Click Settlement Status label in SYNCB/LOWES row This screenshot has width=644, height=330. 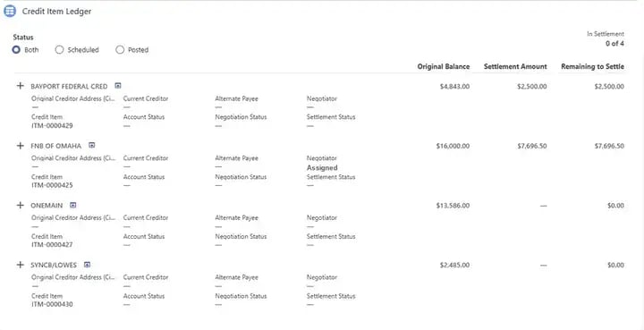click(331, 296)
